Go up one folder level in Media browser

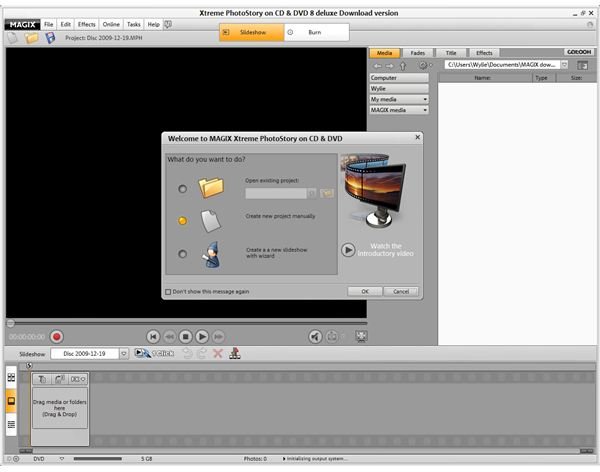click(x=403, y=66)
